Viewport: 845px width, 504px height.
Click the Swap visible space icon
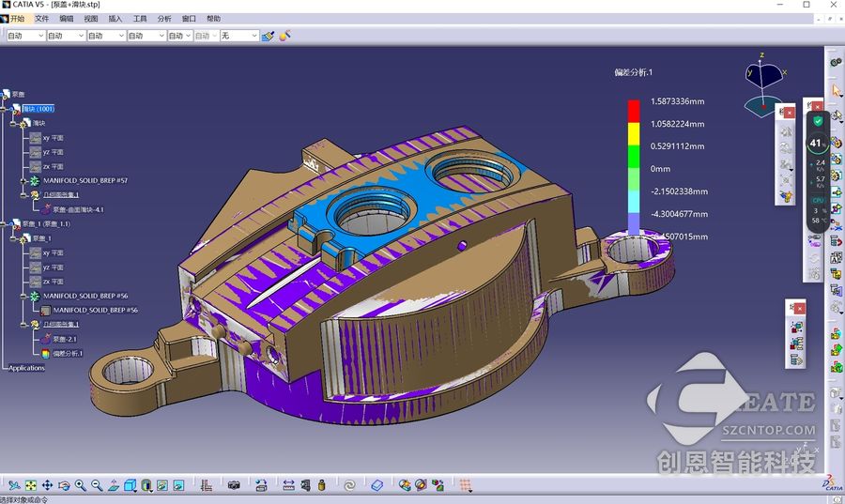tap(178, 485)
